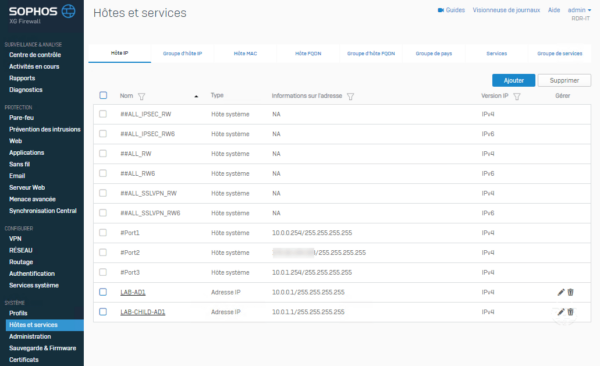The image size is (600, 366).
Task: Edit the LAB-AD1 host with pencil icon
Action: (561, 292)
